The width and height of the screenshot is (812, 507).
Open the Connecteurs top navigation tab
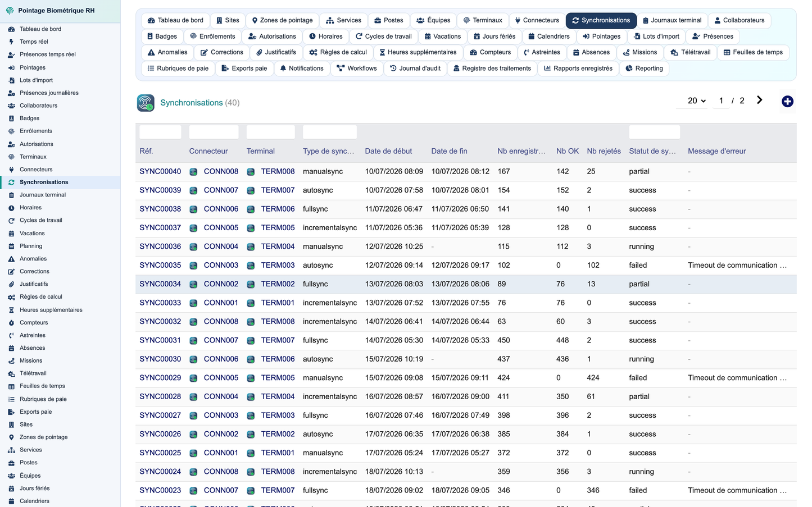(537, 20)
